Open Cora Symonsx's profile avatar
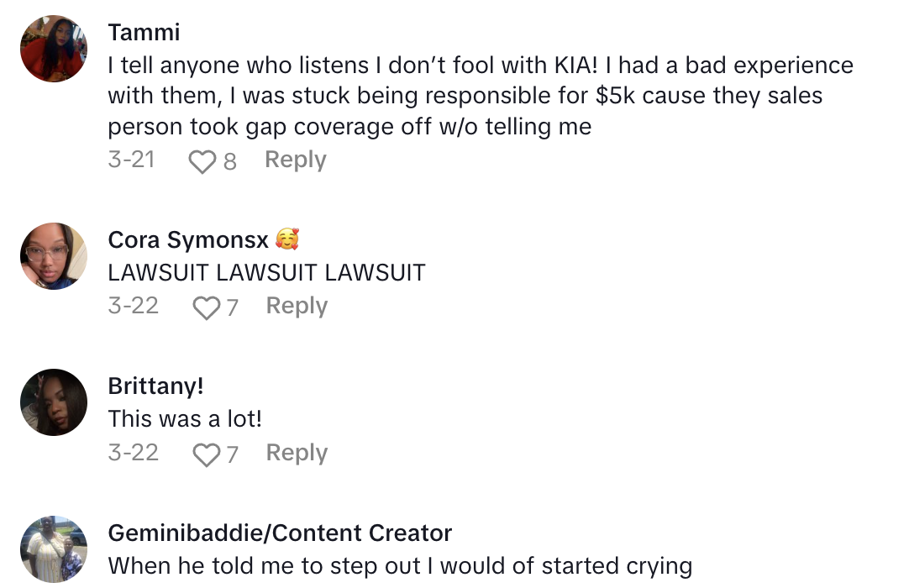This screenshot has height=588, width=909. pyautogui.click(x=54, y=256)
